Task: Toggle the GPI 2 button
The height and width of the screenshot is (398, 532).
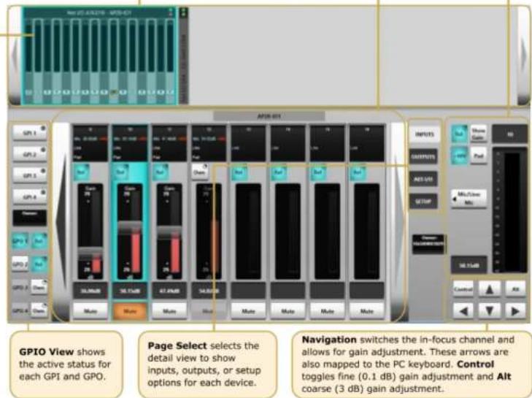Action: [x=29, y=154]
